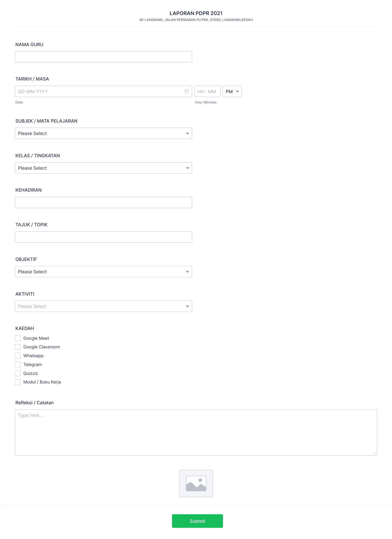The height and width of the screenshot is (539, 392).
Task: Click into the TAJUK / TOPIK field
Action: (x=103, y=237)
